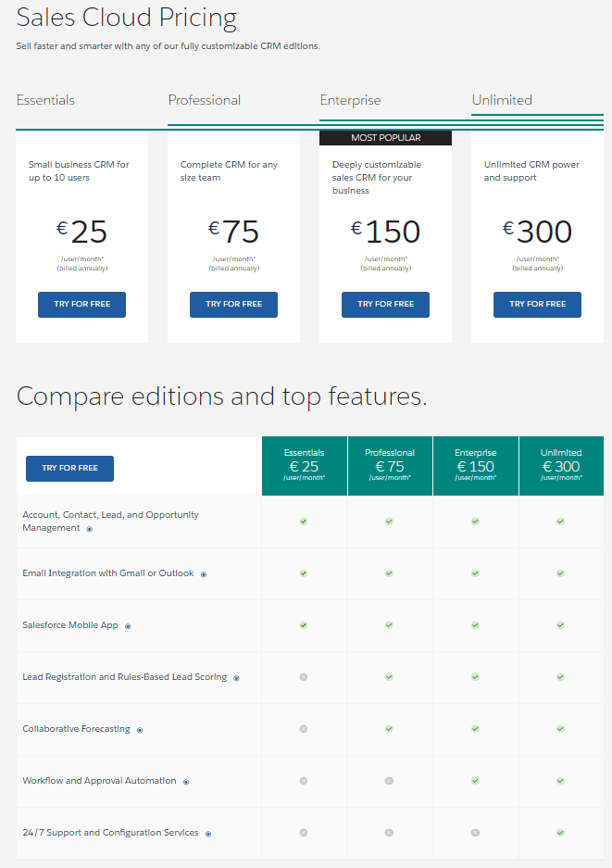Click Enterprise checkmark for Workflow Automation row

475,781
